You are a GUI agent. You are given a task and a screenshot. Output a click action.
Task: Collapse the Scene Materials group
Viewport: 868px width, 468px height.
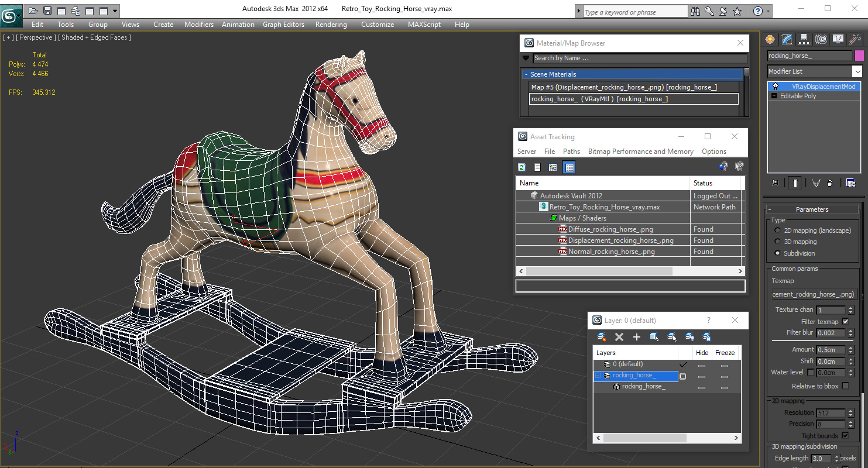pos(526,74)
